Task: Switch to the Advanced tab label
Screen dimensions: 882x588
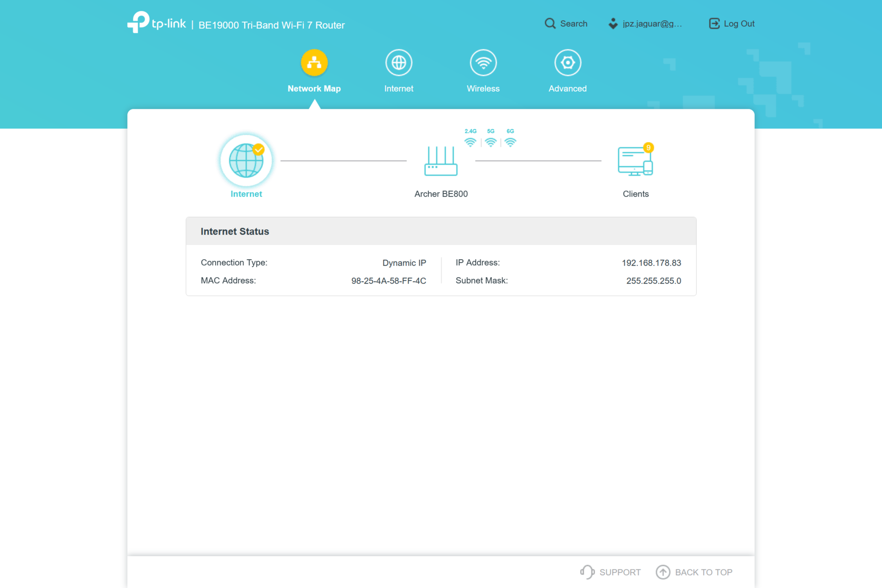Action: pyautogui.click(x=567, y=89)
